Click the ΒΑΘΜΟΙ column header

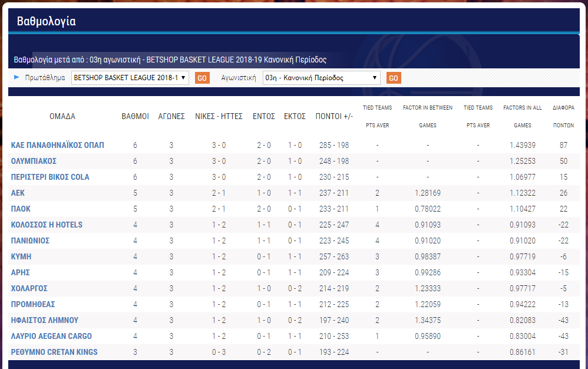135,117
